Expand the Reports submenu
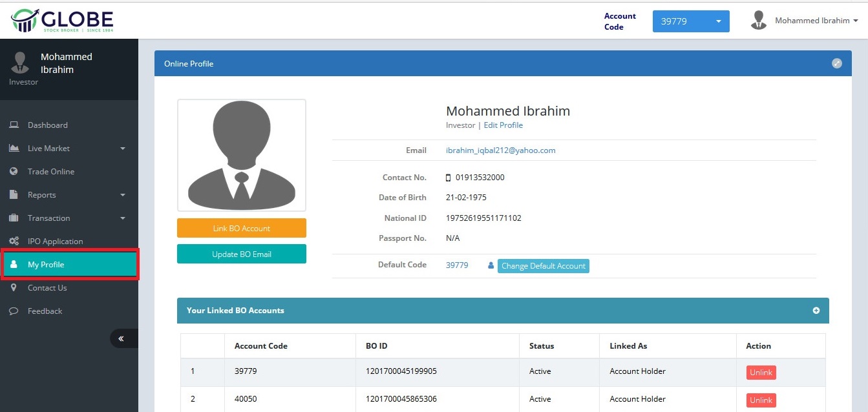This screenshot has height=412, width=868. (68, 195)
